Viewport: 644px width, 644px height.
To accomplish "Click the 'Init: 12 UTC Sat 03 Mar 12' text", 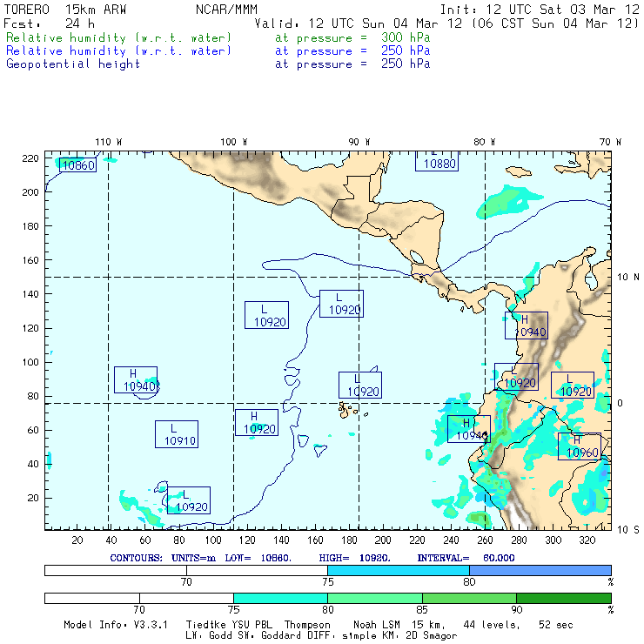I will [540, 10].
